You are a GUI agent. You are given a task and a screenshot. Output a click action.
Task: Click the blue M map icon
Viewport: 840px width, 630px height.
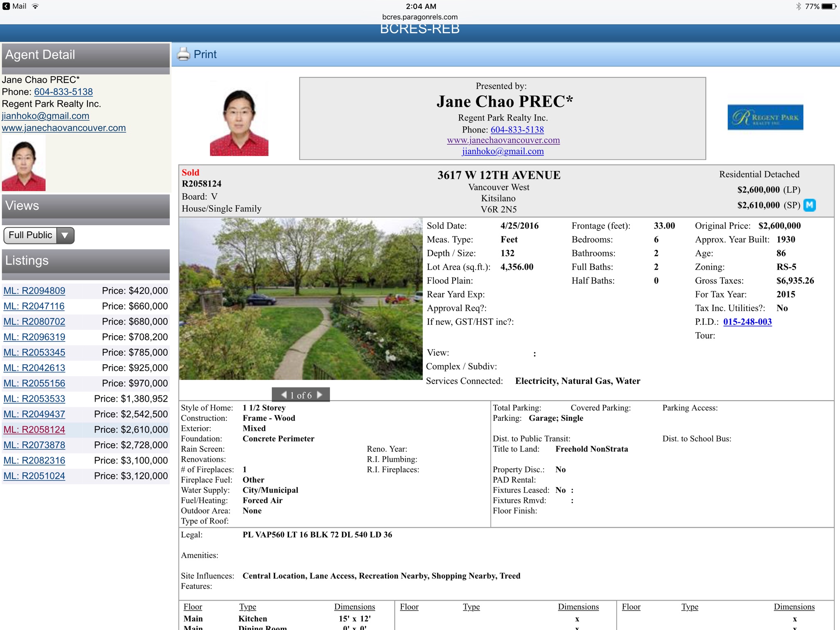(809, 205)
